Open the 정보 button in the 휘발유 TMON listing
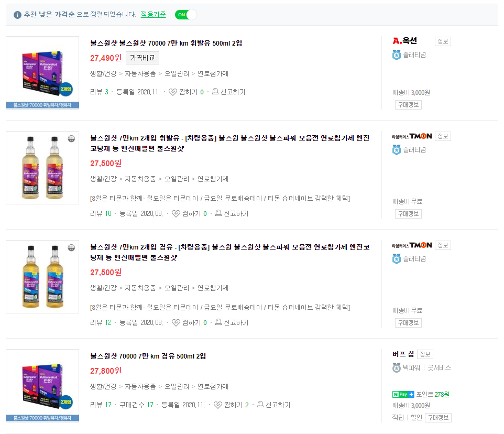Viewport: 504px width, 434px height. [x=443, y=136]
